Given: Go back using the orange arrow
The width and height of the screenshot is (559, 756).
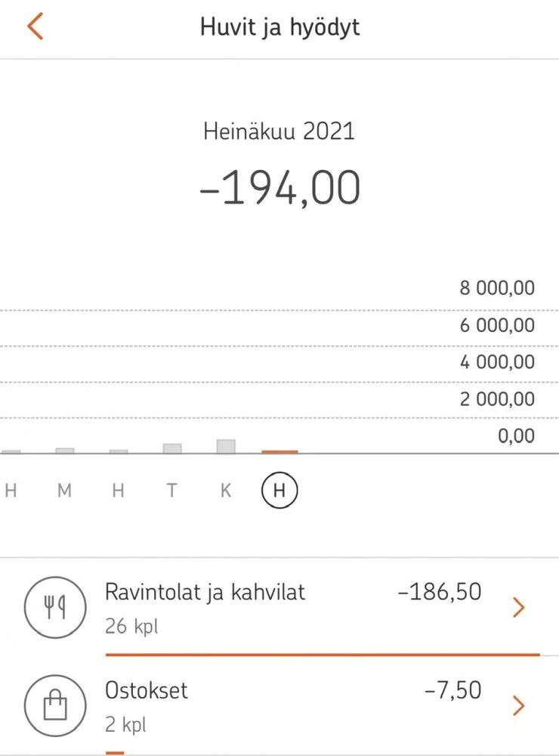Looking at the screenshot, I should tap(35, 26).
